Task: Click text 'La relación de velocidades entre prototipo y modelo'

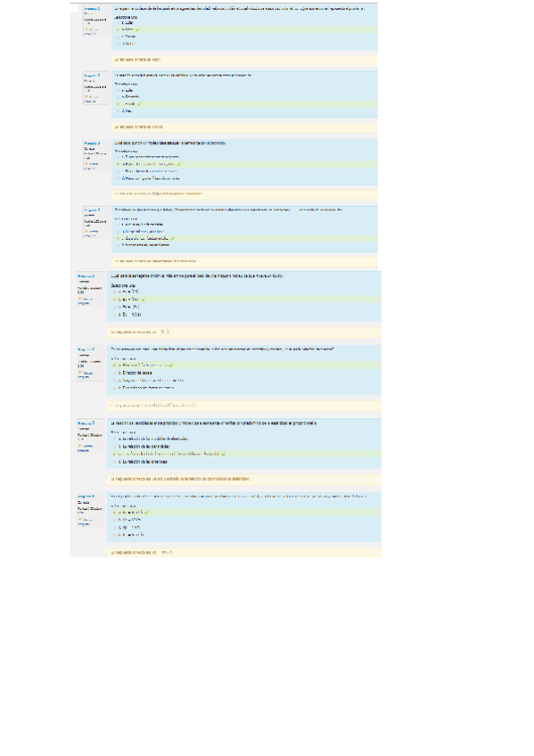Action: tap(213, 423)
